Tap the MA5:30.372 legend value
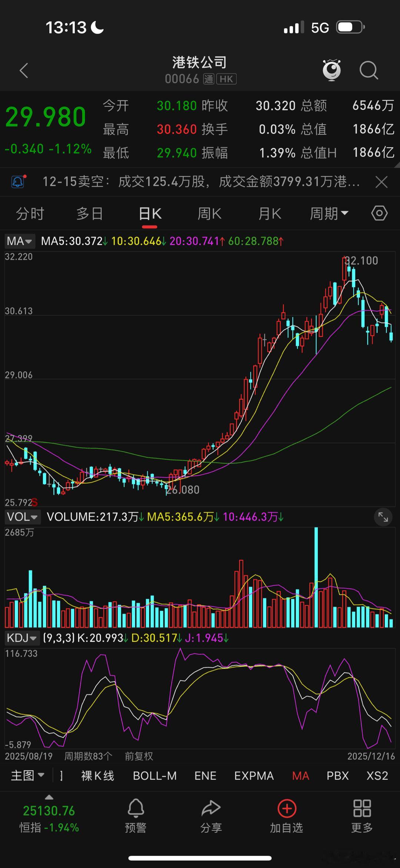Image resolution: width=400 pixels, height=868 pixels. pos(74,241)
